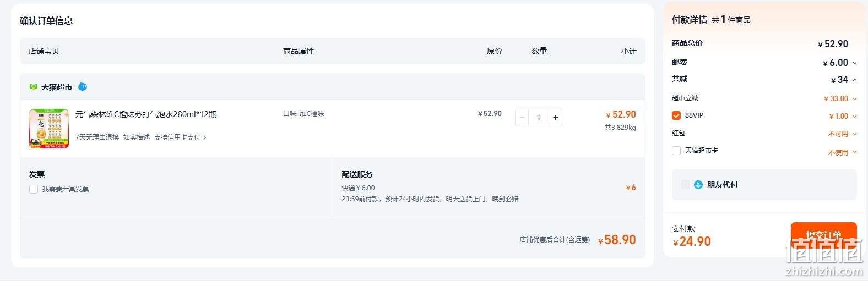This screenshot has height=281, width=868.
Task: Click the 如实描述 service label
Action: tap(137, 137)
